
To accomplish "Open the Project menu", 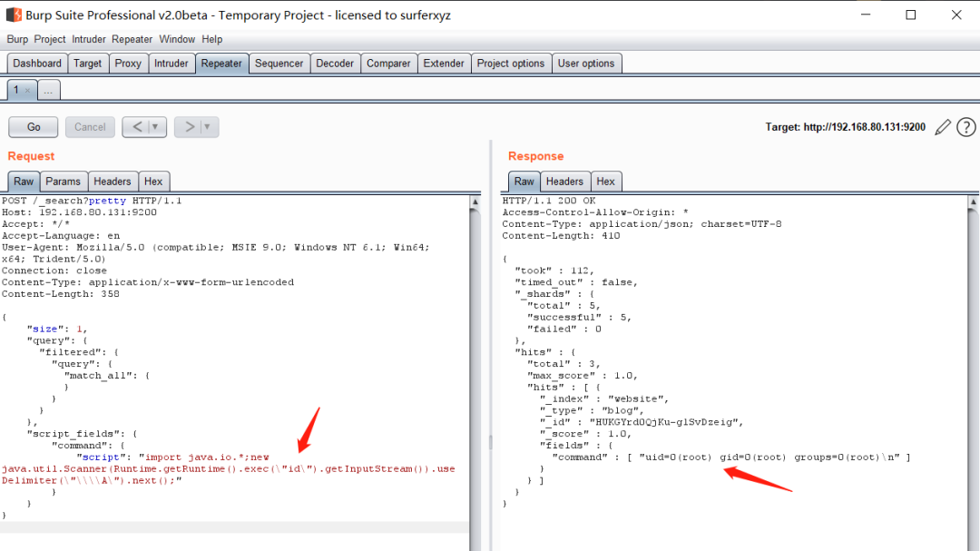I will pyautogui.click(x=50, y=39).
